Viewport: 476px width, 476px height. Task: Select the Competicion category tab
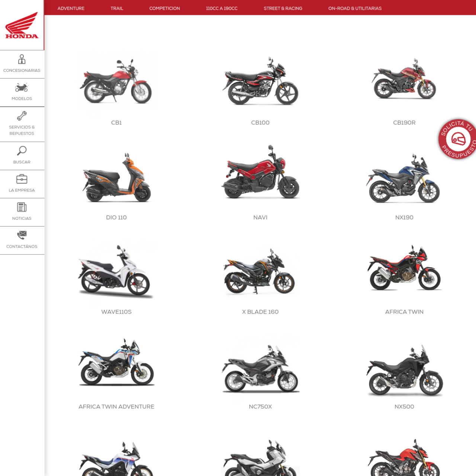pyautogui.click(x=165, y=8)
